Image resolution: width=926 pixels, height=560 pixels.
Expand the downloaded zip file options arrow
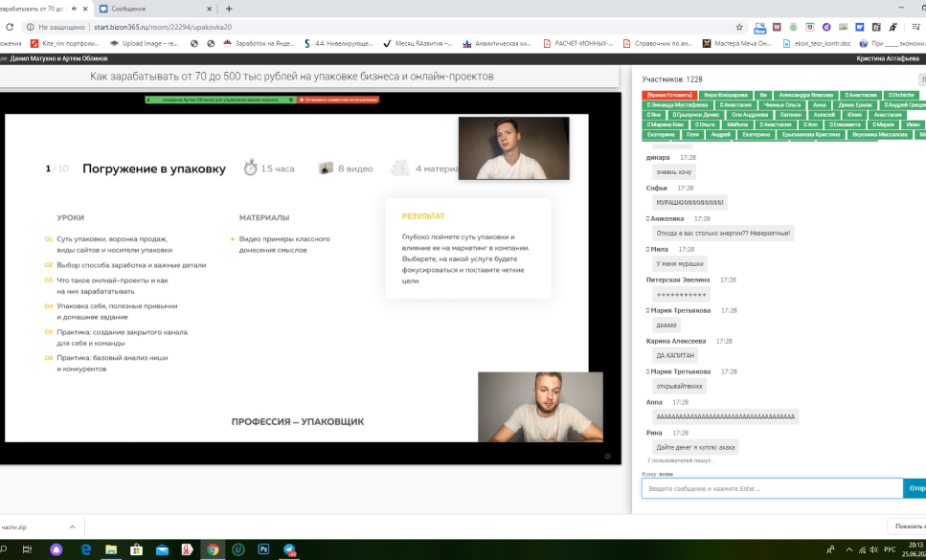tap(74, 526)
